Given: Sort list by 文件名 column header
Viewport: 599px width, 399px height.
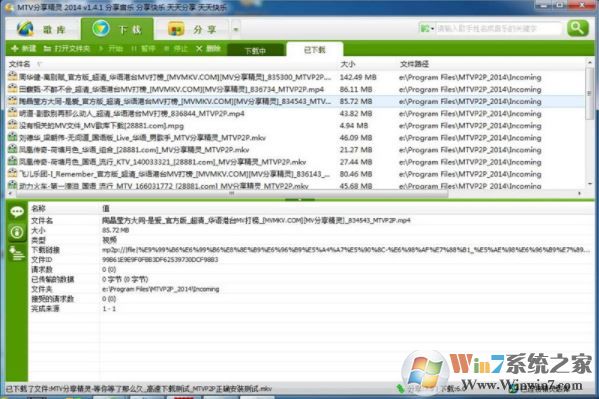Looking at the screenshot, I should [19, 64].
